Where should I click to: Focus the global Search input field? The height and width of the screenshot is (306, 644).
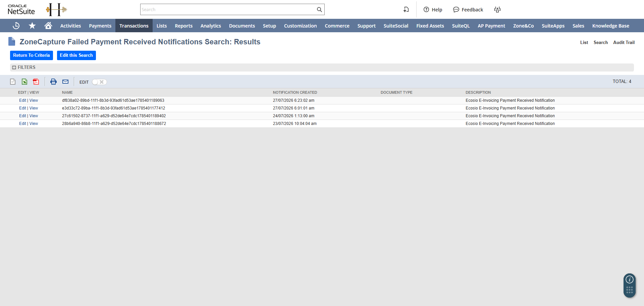point(228,9)
